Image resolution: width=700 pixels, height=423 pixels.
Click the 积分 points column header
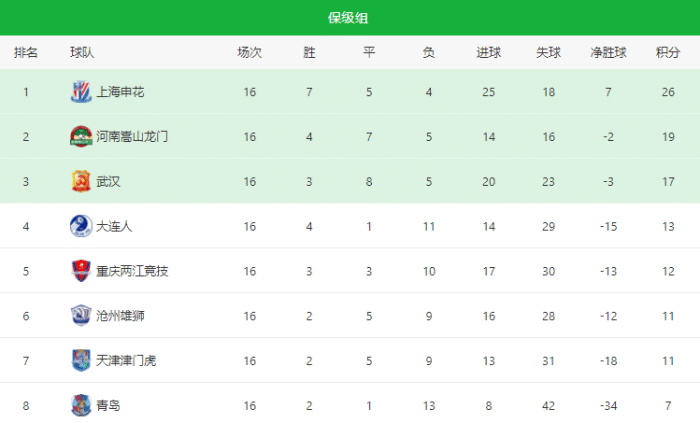click(x=668, y=52)
